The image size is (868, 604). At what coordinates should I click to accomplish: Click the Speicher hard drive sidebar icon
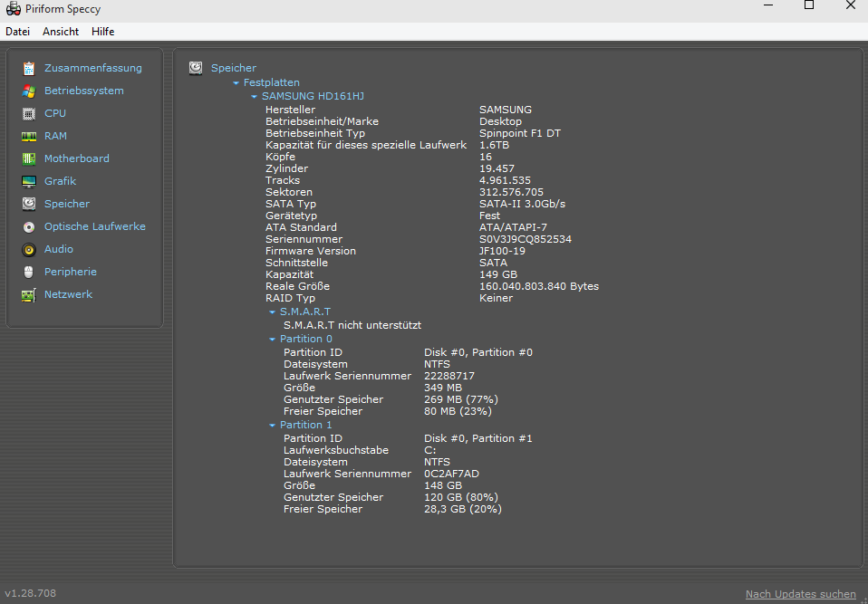29,204
